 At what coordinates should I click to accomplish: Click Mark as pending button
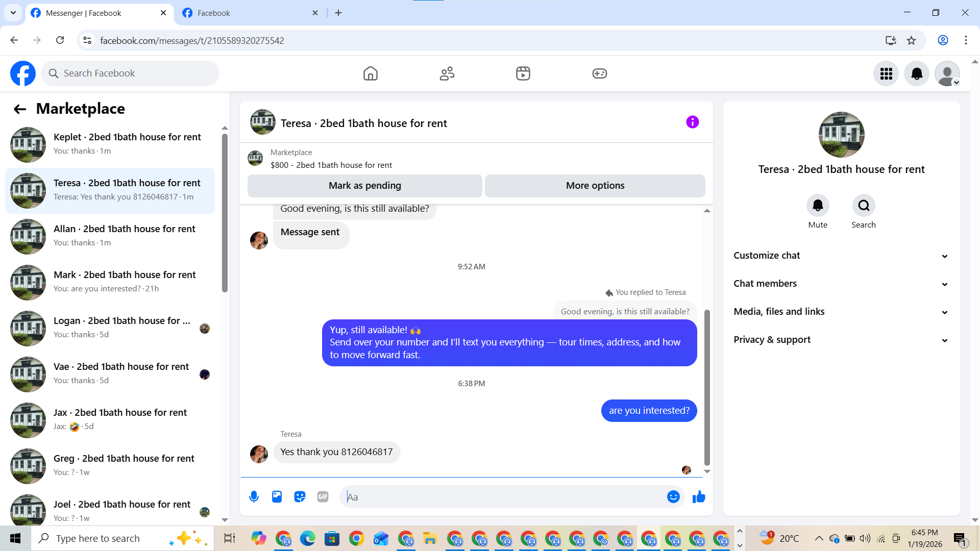[364, 186]
